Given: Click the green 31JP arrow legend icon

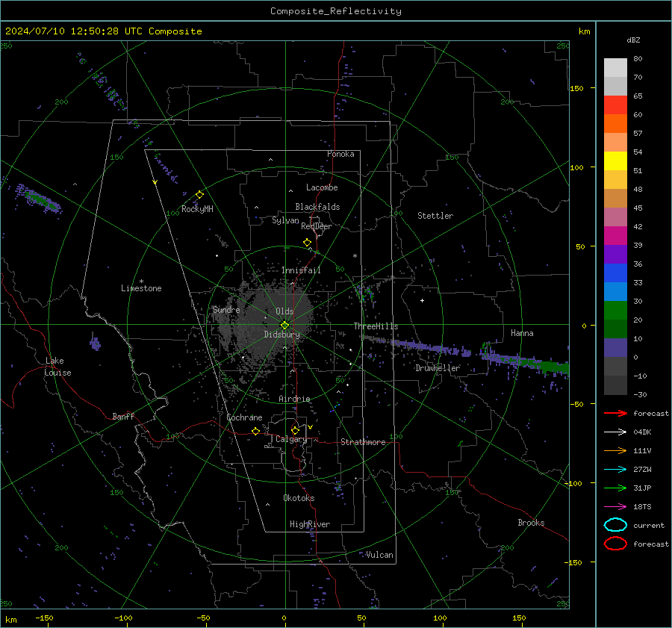Looking at the screenshot, I should 615,488.
